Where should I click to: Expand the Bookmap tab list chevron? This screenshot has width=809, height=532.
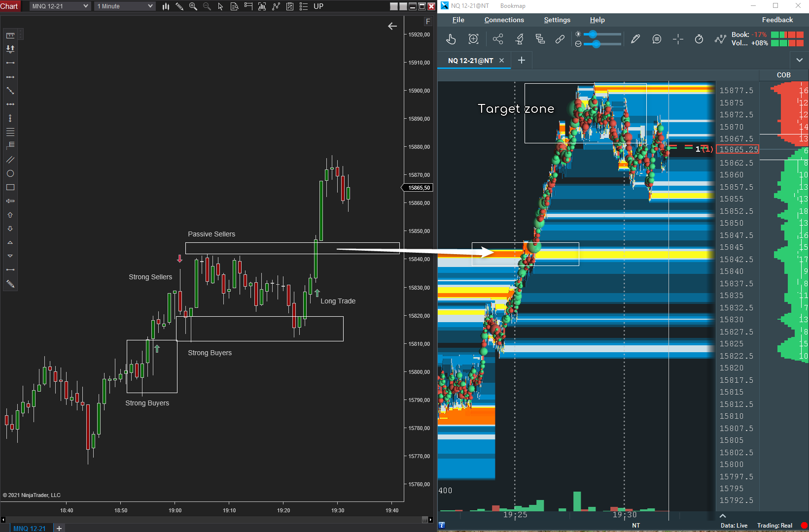pyautogui.click(x=800, y=60)
